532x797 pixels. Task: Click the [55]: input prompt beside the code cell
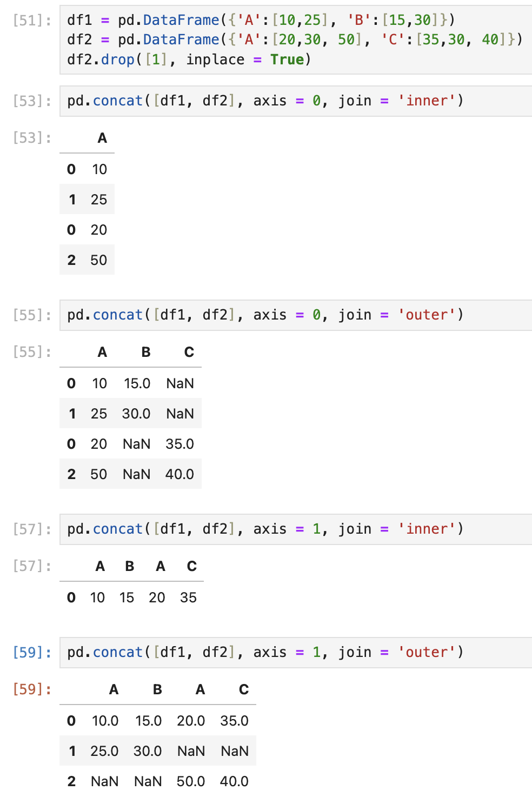click(x=32, y=315)
